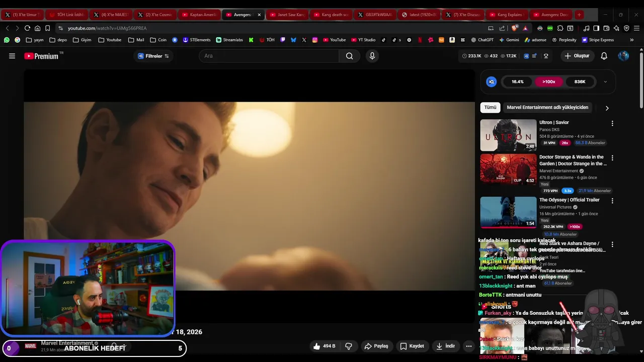This screenshot has height=362, width=644.
Task: Open browser main menu hamburger
Action: (x=636, y=28)
